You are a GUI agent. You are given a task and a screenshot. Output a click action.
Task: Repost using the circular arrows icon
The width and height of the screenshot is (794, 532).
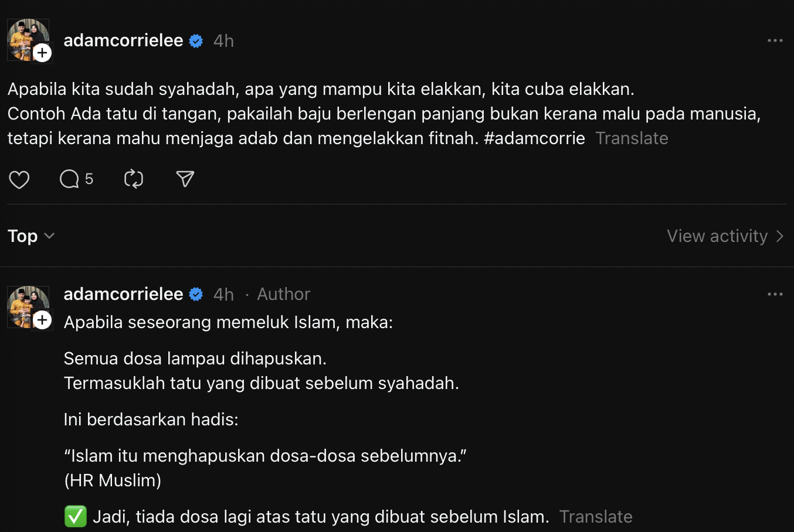[134, 179]
